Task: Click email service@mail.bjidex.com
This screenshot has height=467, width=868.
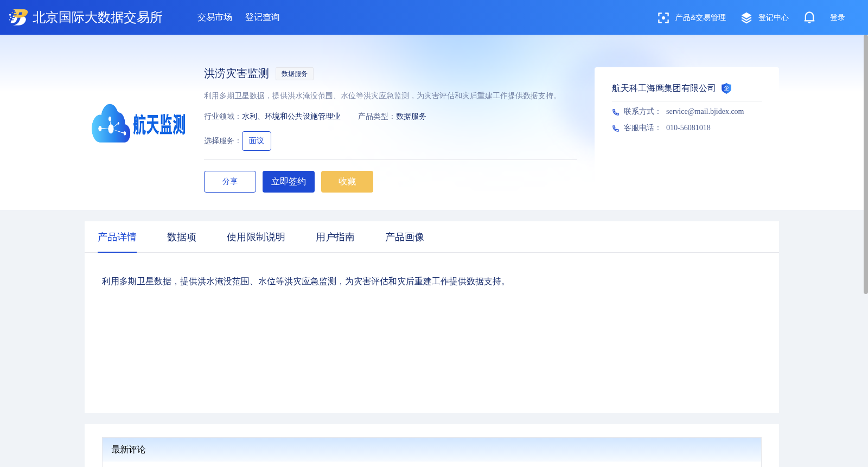Action: (705, 112)
